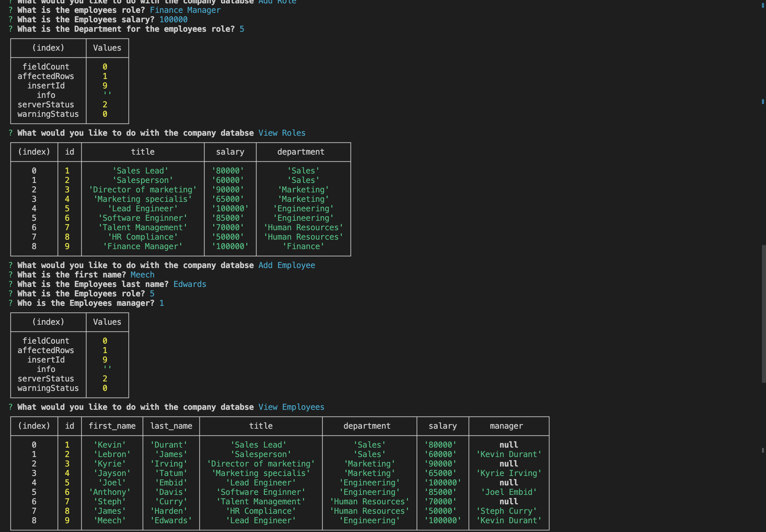Click the 'Edwards' last name prompt answer
Viewport: 766px width, 532px height.
pos(190,284)
